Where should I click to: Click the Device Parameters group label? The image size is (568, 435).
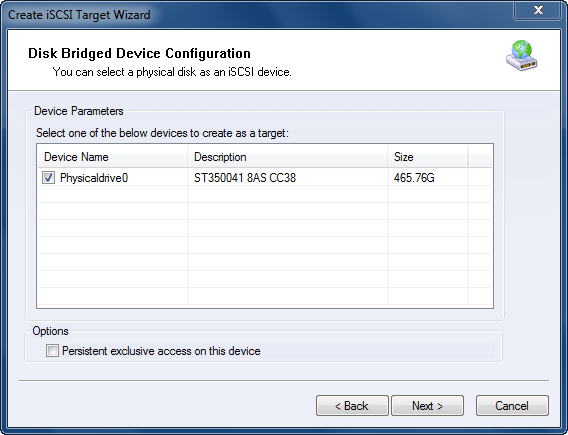coord(79,111)
